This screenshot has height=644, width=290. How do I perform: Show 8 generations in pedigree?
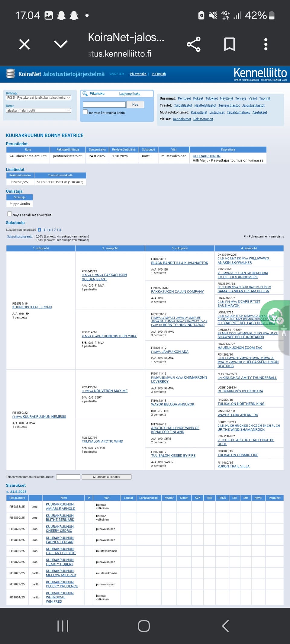coord(60,230)
